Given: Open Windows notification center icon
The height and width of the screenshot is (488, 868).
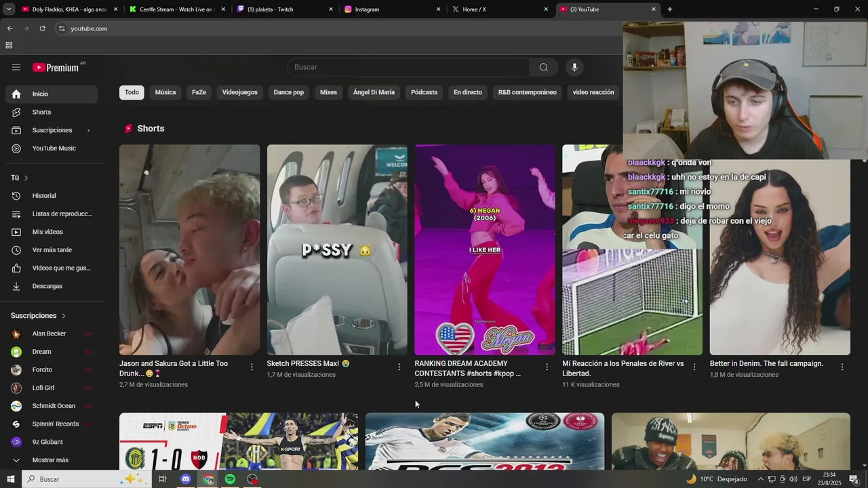Looking at the screenshot, I should click(854, 479).
